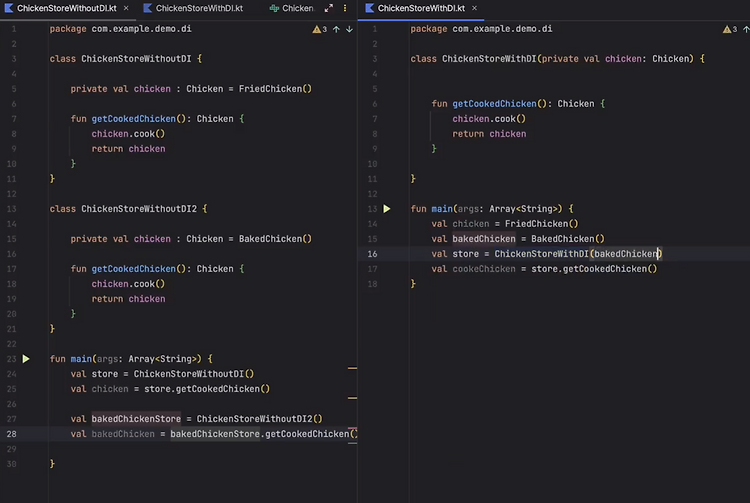Click 'chicken.cook()' on left line 8
Image resolution: width=750 pixels, height=503 pixels.
(128, 133)
